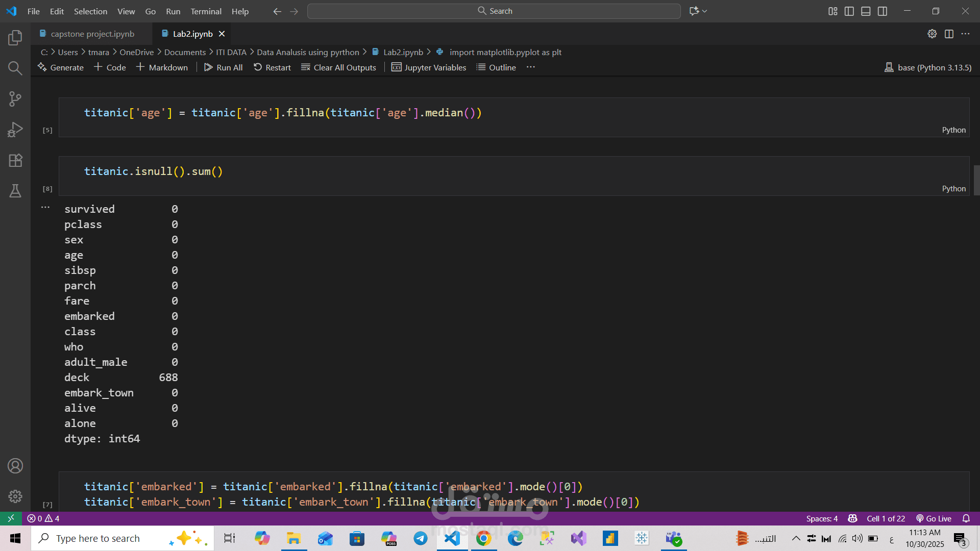The height and width of the screenshot is (551, 980).
Task: Open the Extensions view icon
Action: click(15, 160)
